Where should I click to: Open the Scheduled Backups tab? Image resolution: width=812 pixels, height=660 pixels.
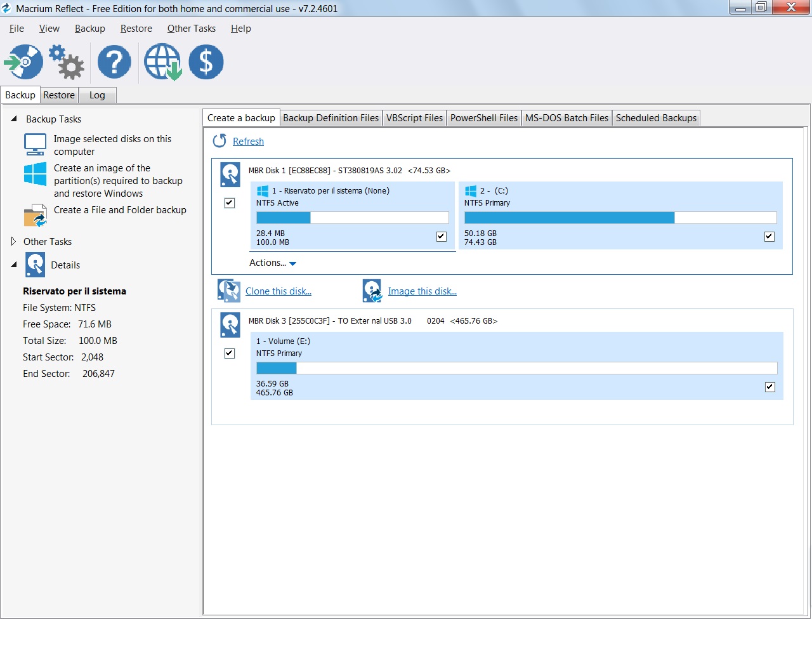pyautogui.click(x=656, y=118)
